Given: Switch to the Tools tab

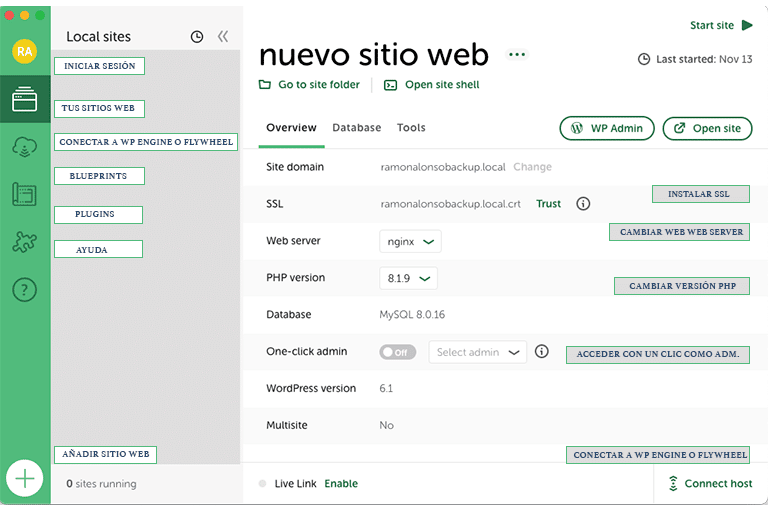Looking at the screenshot, I should point(411,128).
